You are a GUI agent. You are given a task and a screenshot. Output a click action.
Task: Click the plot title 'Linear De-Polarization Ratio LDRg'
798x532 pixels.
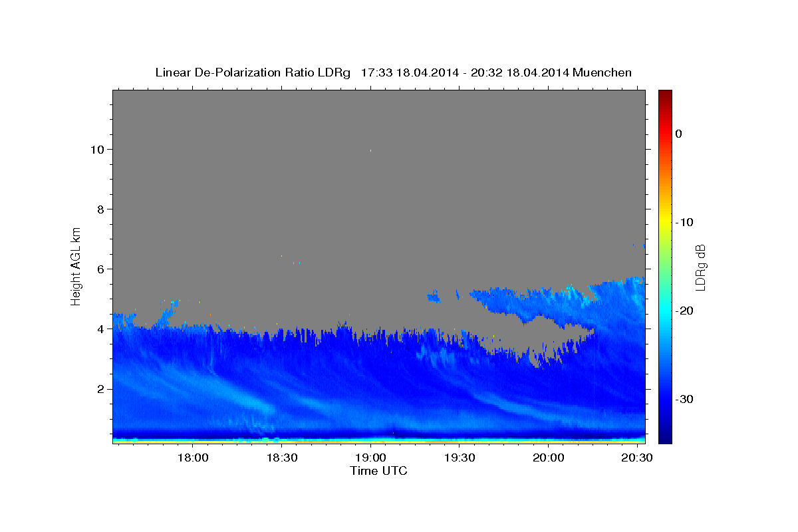click(x=253, y=72)
